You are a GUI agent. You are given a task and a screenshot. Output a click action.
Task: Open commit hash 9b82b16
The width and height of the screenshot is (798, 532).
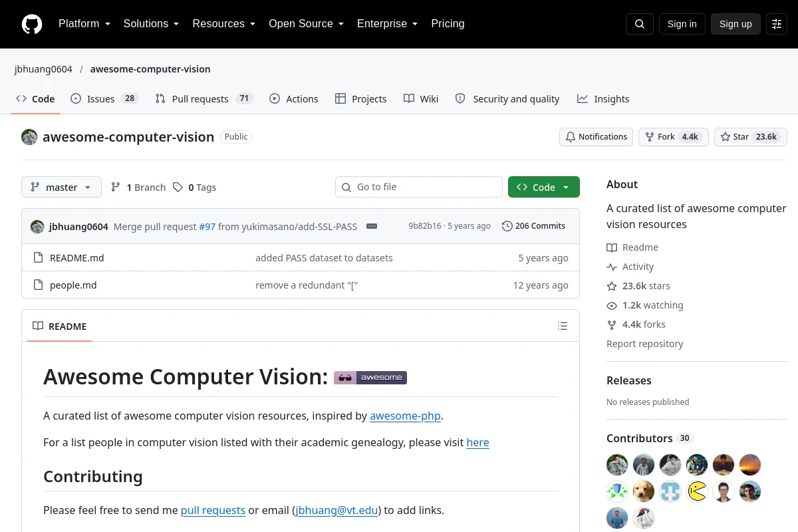click(425, 226)
